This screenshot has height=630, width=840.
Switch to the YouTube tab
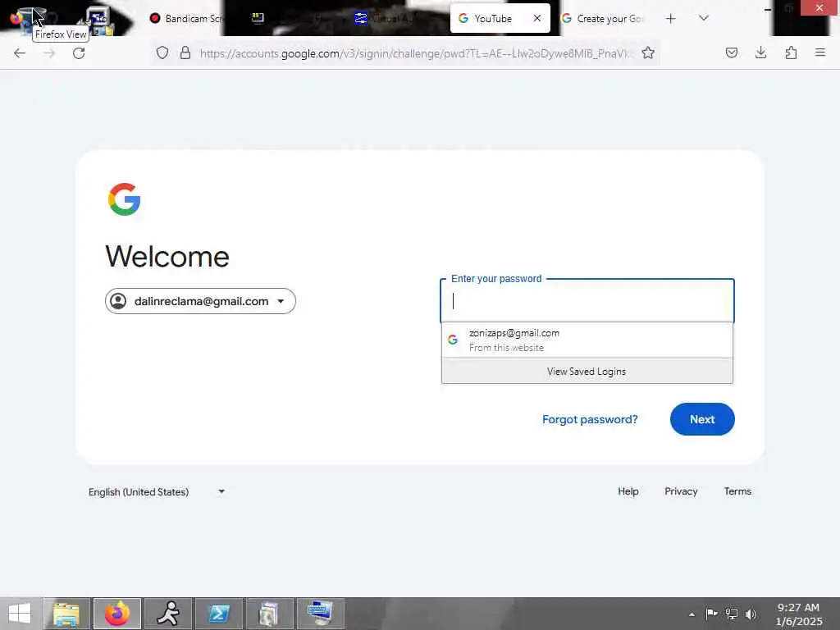pos(500,18)
